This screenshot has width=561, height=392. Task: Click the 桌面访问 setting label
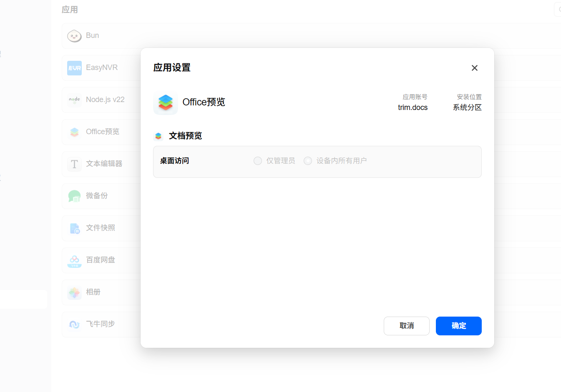point(175,161)
